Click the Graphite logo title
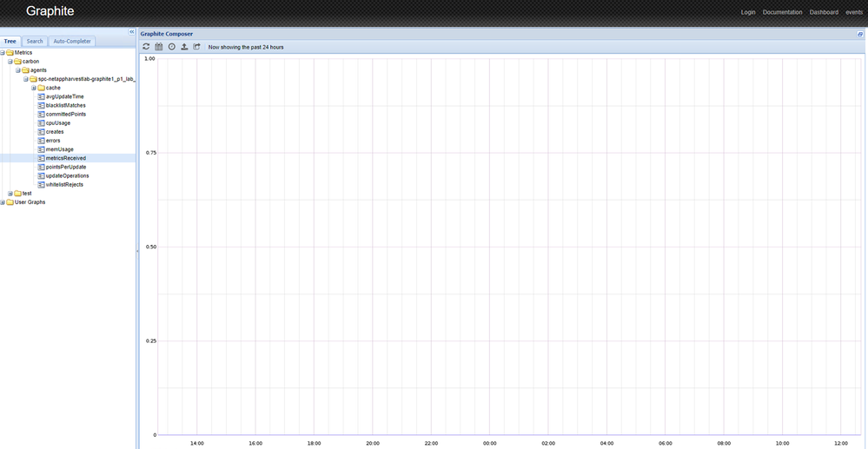The height and width of the screenshot is (449, 868). (x=50, y=11)
